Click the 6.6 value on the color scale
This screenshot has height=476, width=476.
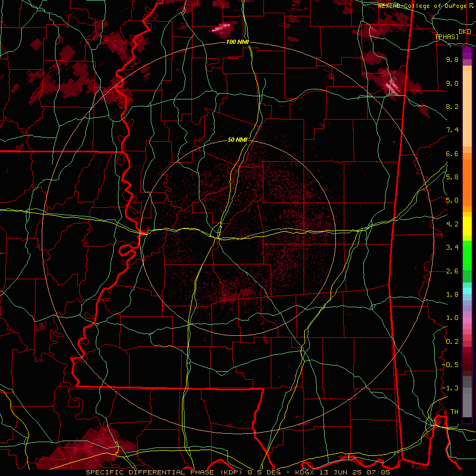point(452,153)
